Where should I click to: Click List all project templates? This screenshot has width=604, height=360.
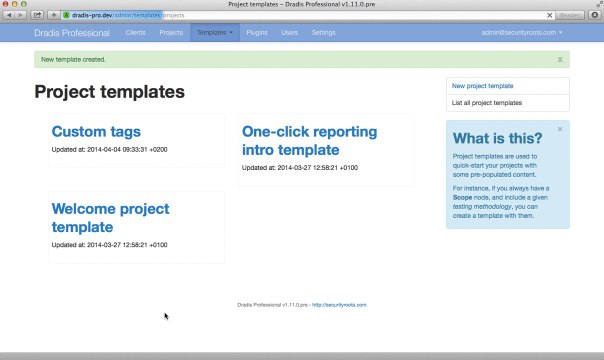click(x=487, y=103)
